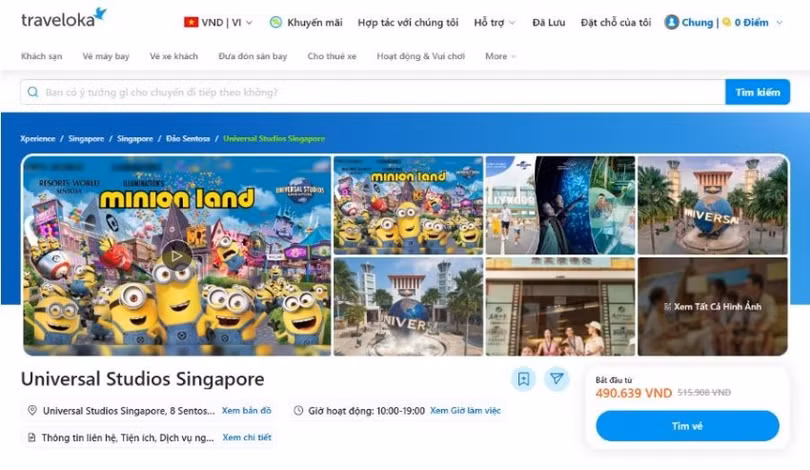Click the share icon button

pos(556,379)
